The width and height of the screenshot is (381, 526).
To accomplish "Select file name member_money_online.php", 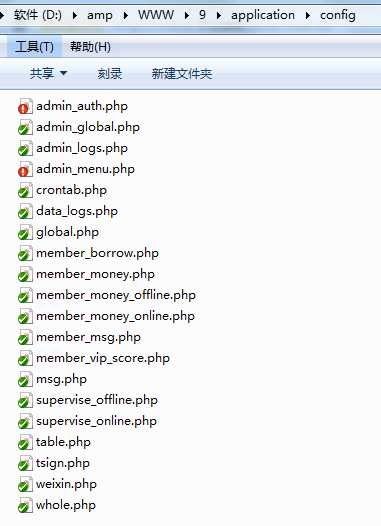I will pos(115,316).
